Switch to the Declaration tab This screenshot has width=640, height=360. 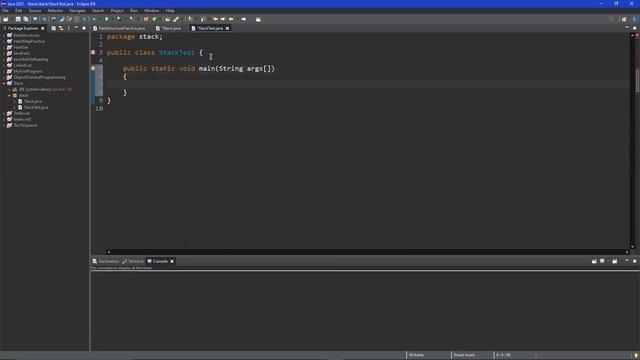point(106,261)
